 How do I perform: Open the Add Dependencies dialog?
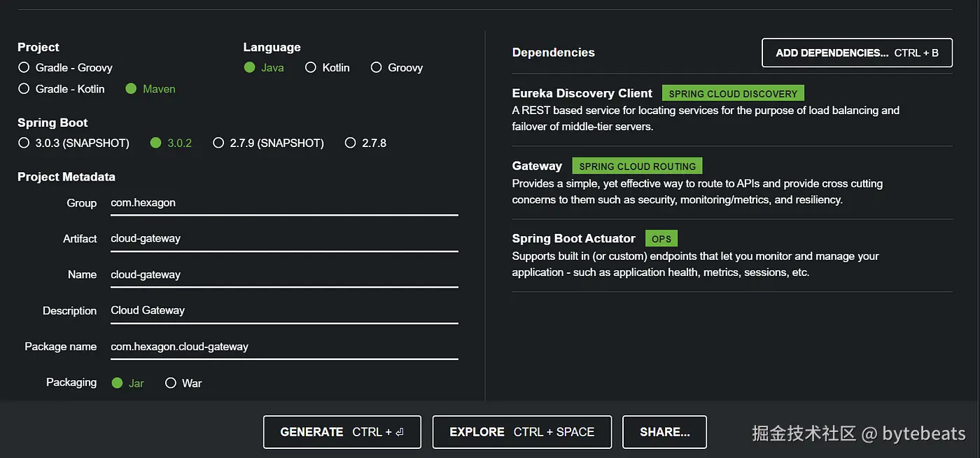857,53
